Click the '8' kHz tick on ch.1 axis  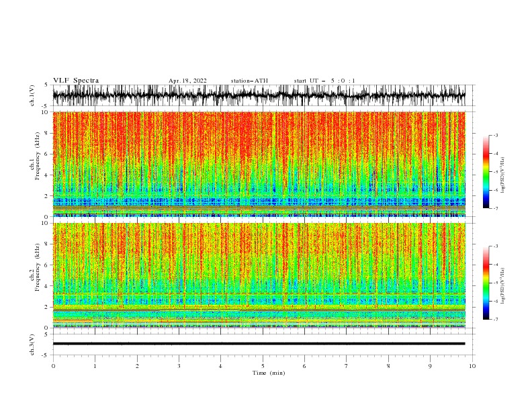coord(48,133)
